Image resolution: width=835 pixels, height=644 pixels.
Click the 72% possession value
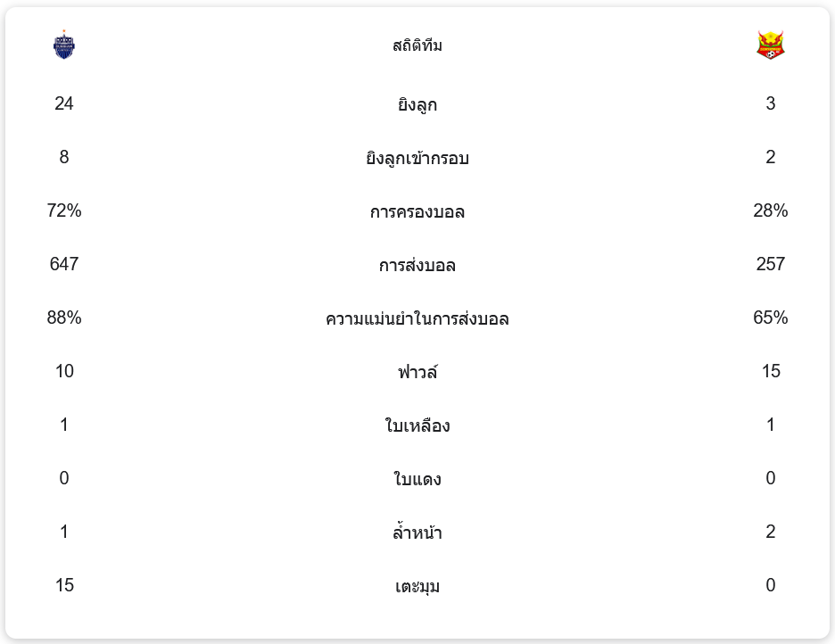pyautogui.click(x=64, y=211)
